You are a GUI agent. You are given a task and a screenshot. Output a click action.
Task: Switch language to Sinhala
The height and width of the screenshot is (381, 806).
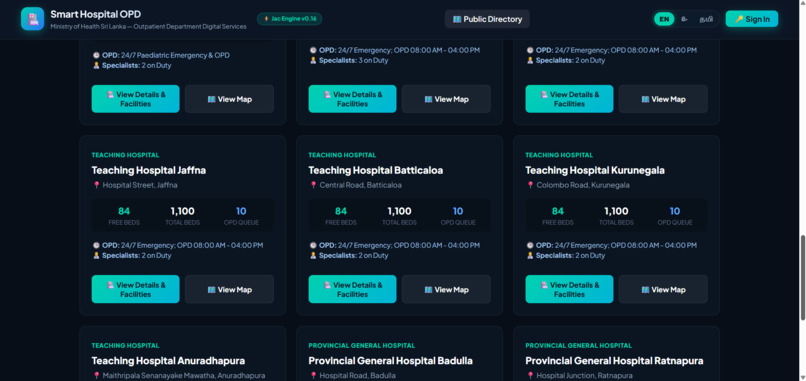tap(684, 20)
